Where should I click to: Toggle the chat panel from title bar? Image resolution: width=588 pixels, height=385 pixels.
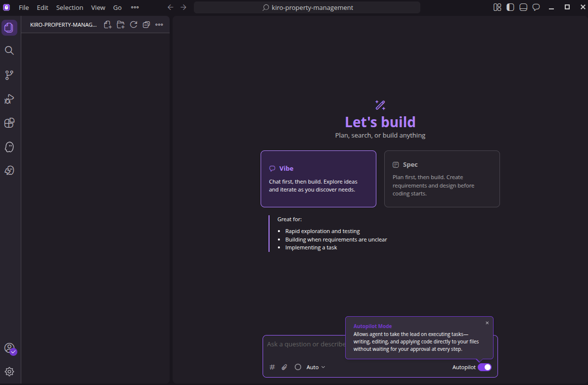click(x=536, y=7)
